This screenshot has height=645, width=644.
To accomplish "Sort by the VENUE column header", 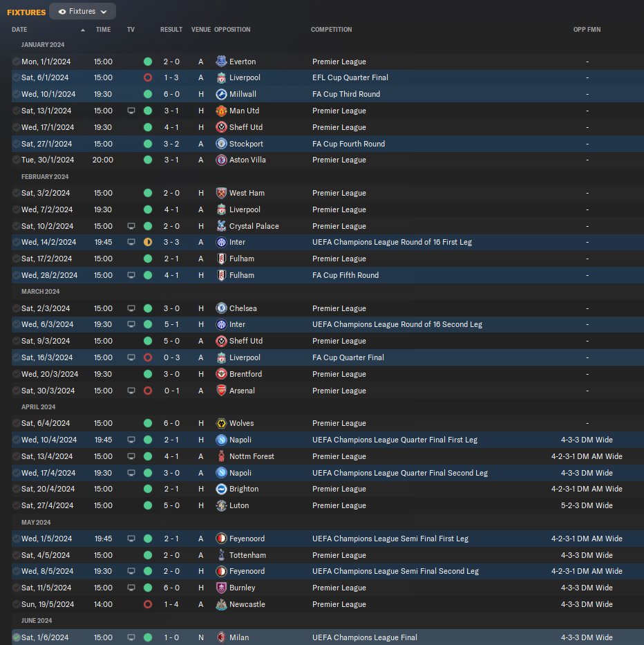I will [x=200, y=30].
